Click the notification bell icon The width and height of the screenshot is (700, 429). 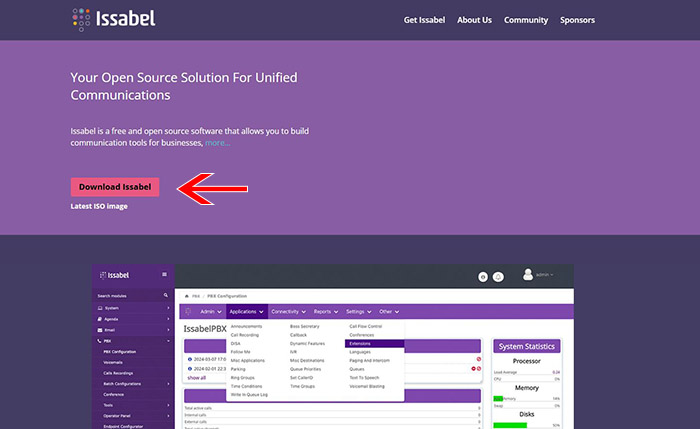click(x=498, y=277)
